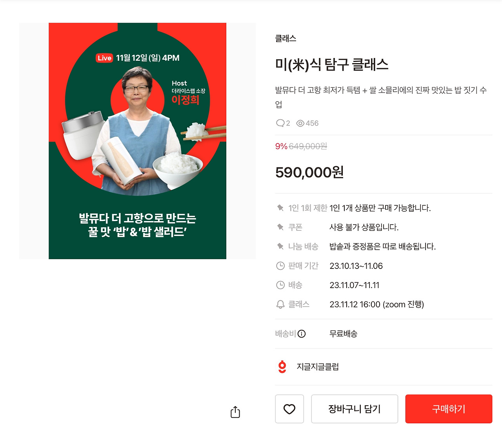The image size is (502, 448).
Task: Open the product poster image thumbnail
Action: [x=137, y=141]
